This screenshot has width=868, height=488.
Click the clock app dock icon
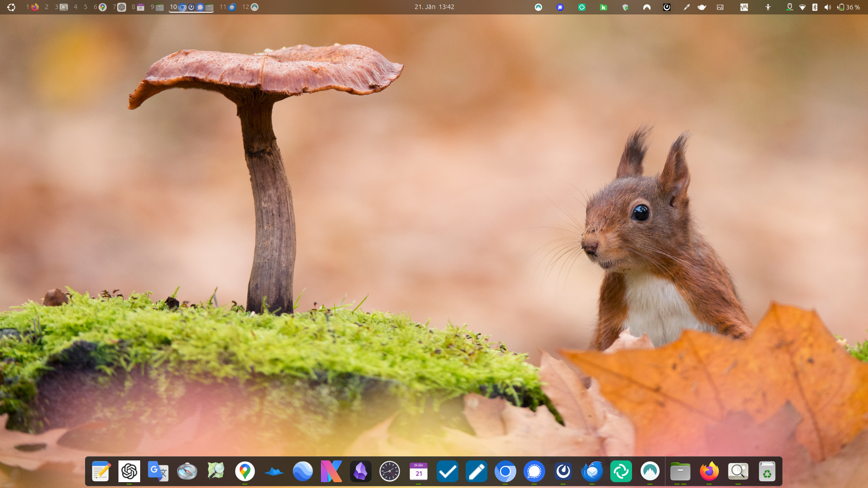tap(389, 472)
